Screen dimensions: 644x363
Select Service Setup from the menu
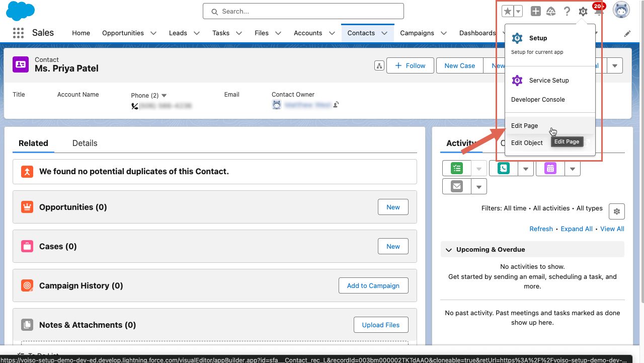point(550,81)
